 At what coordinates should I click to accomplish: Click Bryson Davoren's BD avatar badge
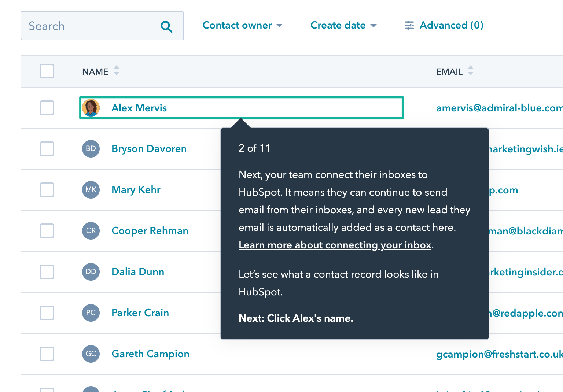tap(91, 149)
